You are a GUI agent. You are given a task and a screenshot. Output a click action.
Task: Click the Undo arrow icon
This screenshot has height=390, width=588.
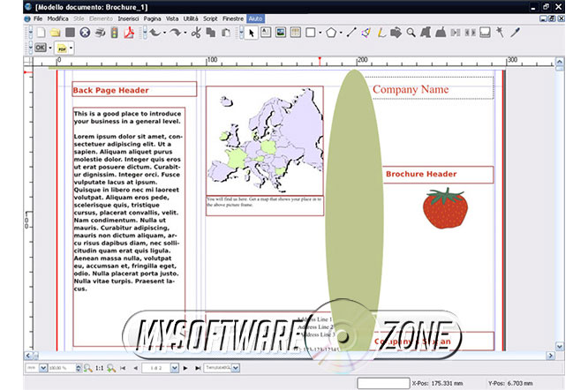[x=155, y=33]
